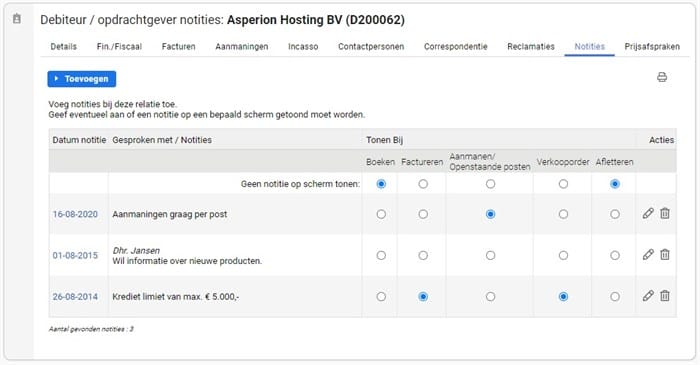Show Dhr. Jansen note at Factureren
Screen dimensions: 700x365
pyautogui.click(x=423, y=255)
